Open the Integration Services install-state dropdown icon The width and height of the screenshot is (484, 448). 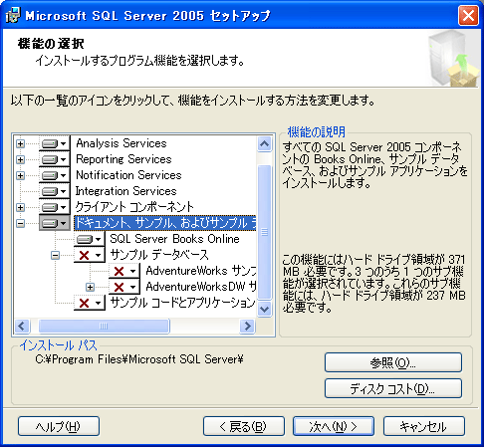pyautogui.click(x=55, y=191)
